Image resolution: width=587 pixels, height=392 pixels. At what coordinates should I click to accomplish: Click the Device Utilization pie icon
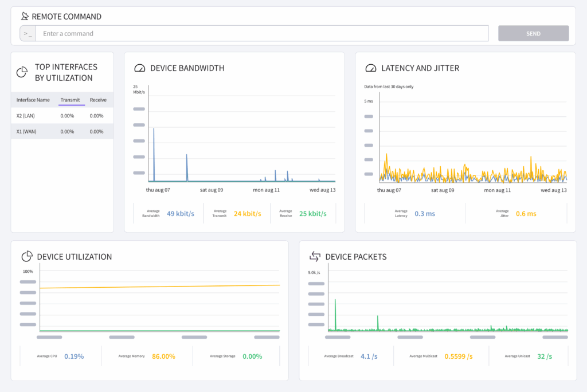(27, 257)
